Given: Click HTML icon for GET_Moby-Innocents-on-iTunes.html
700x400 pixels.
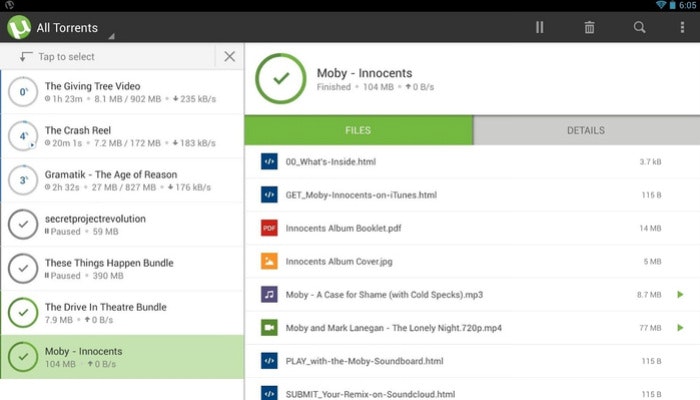Looking at the screenshot, I should pos(269,195).
